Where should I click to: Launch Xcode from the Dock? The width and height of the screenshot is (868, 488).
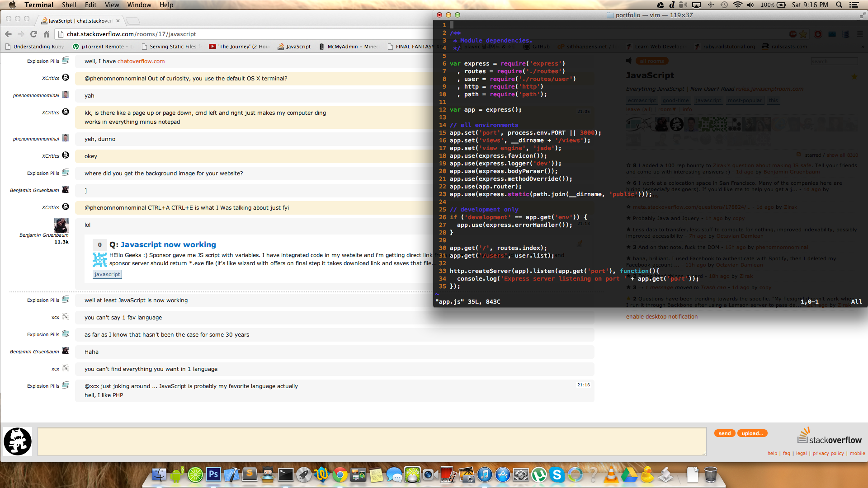[x=231, y=474]
